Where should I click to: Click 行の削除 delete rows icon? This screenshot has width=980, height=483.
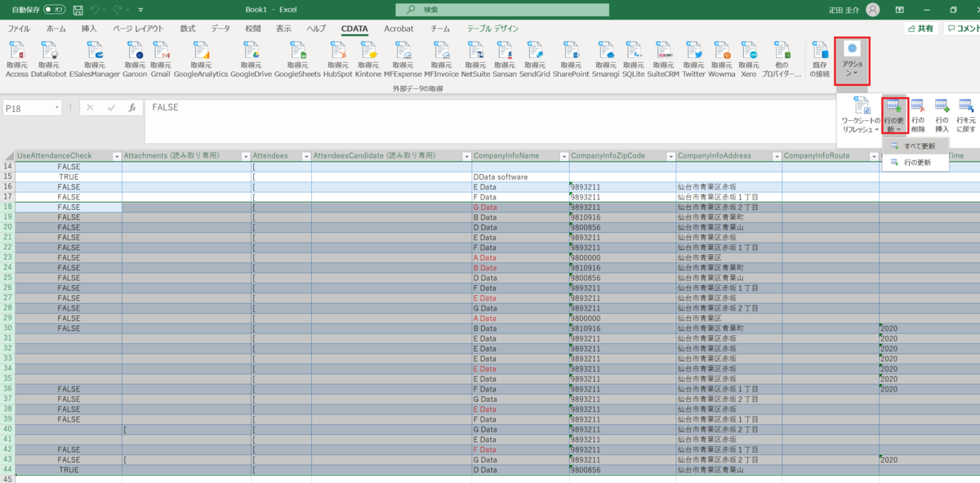pos(918,105)
